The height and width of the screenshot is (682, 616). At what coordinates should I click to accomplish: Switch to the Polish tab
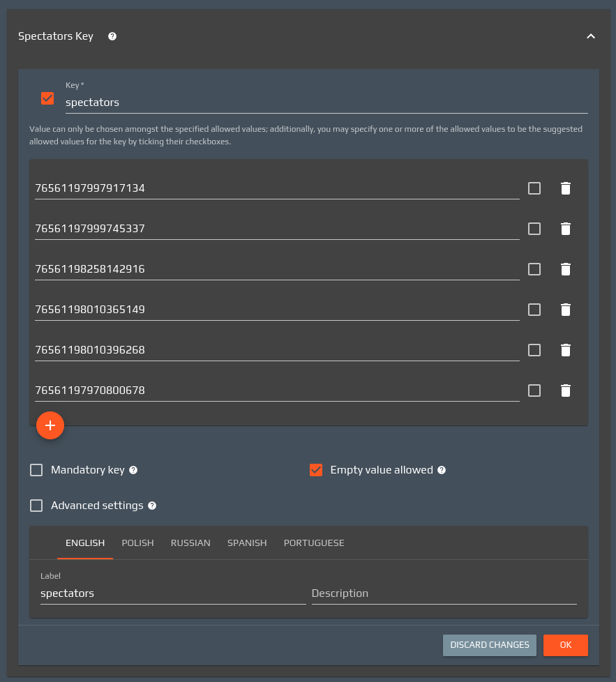pyautogui.click(x=137, y=543)
